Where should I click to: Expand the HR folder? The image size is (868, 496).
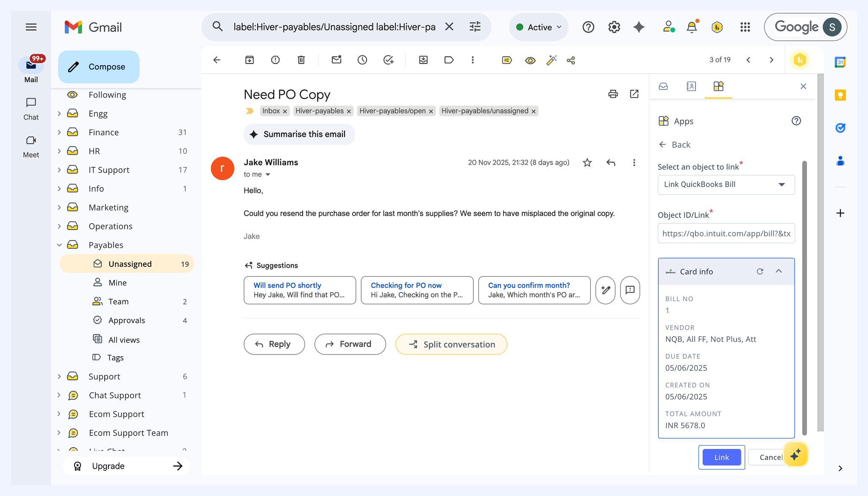tap(59, 151)
